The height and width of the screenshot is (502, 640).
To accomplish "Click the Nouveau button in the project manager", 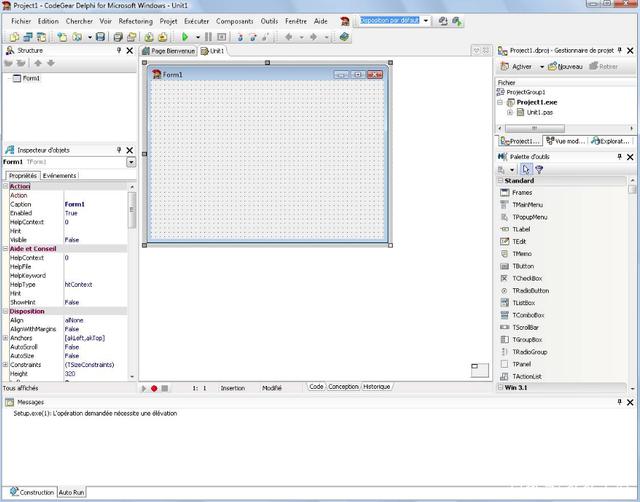I will [565, 67].
